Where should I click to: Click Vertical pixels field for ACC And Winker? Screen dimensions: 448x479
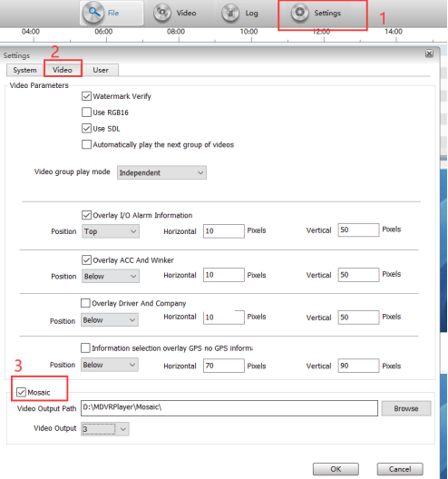(358, 275)
